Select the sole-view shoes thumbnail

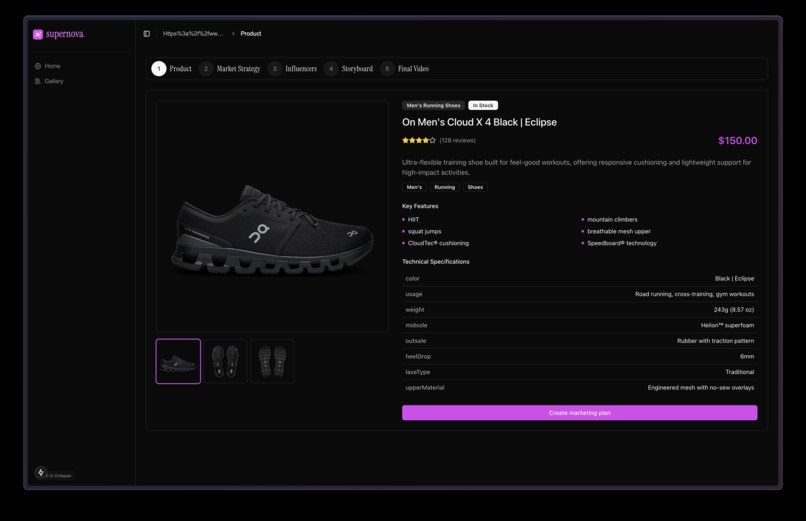coord(272,361)
